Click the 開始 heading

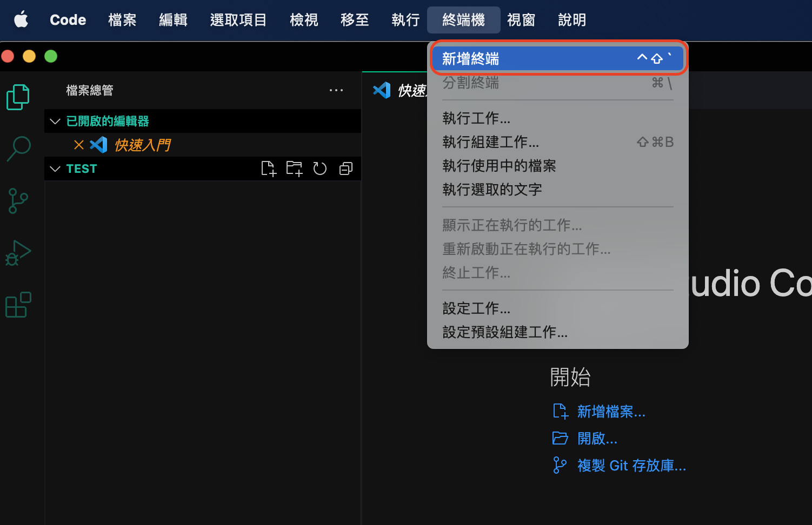(570, 376)
